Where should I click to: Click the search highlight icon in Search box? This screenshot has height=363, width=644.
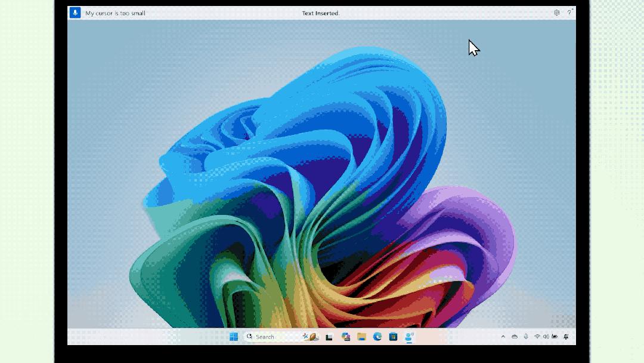tap(311, 337)
